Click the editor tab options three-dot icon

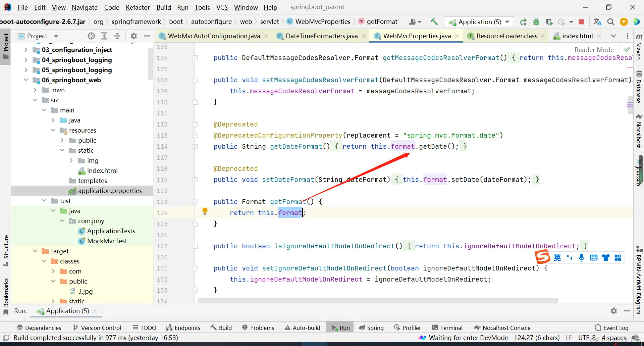(x=628, y=36)
